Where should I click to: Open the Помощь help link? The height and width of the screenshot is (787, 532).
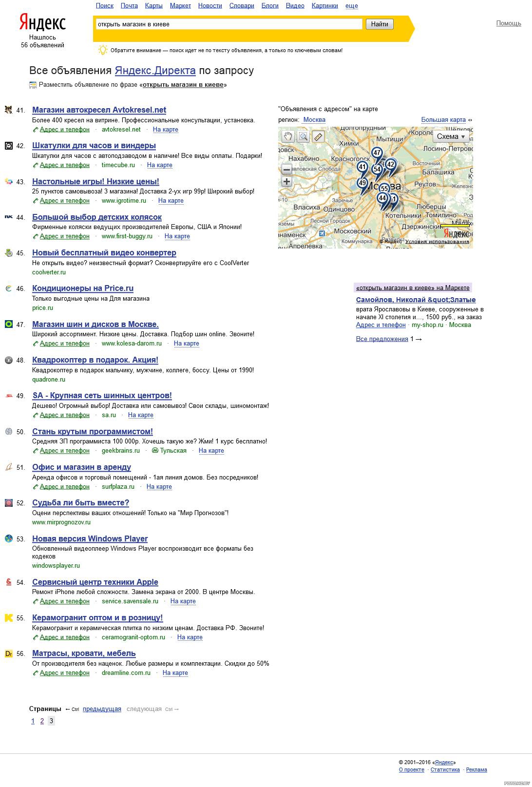[x=509, y=23]
